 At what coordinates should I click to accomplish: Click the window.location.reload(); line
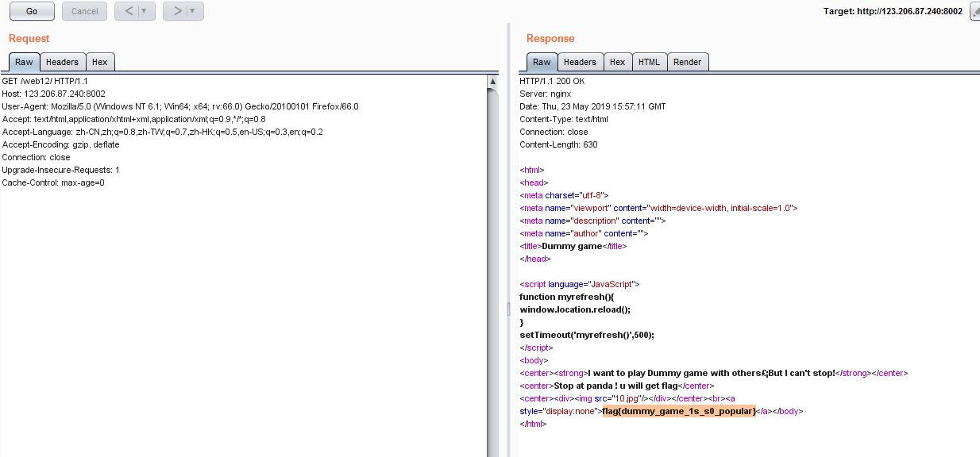[x=573, y=309]
